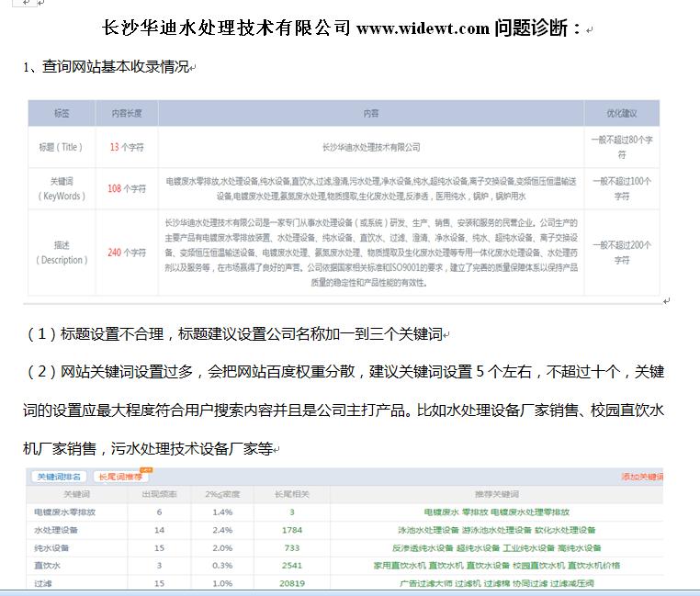Screen dimensions: 700x596
Task: Open the 长尾词推荐 tab
Action: tap(119, 477)
